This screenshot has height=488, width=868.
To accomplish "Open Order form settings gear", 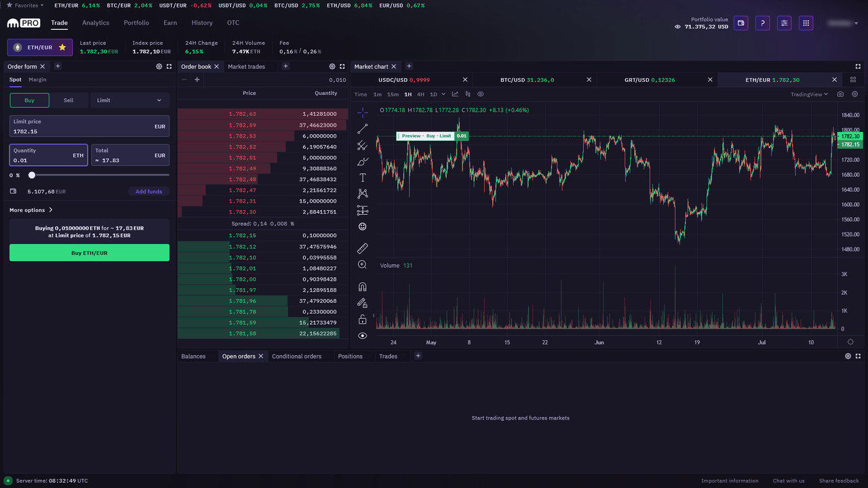I will pyautogui.click(x=159, y=66).
